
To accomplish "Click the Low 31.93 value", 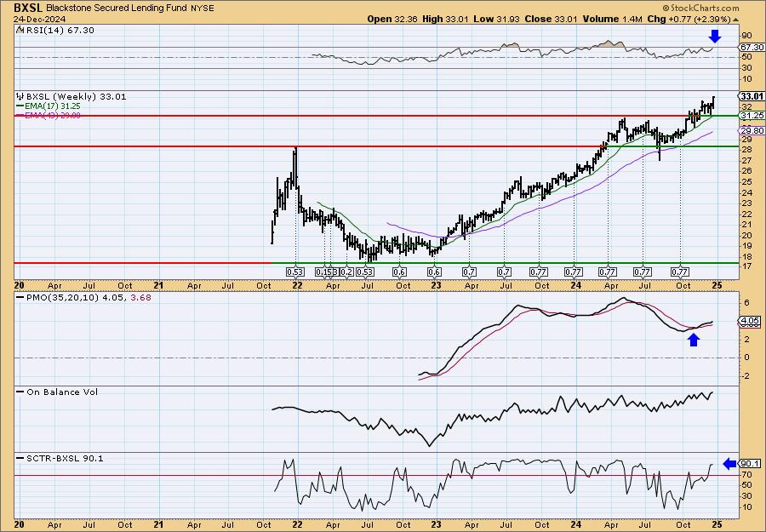I will click(x=496, y=19).
